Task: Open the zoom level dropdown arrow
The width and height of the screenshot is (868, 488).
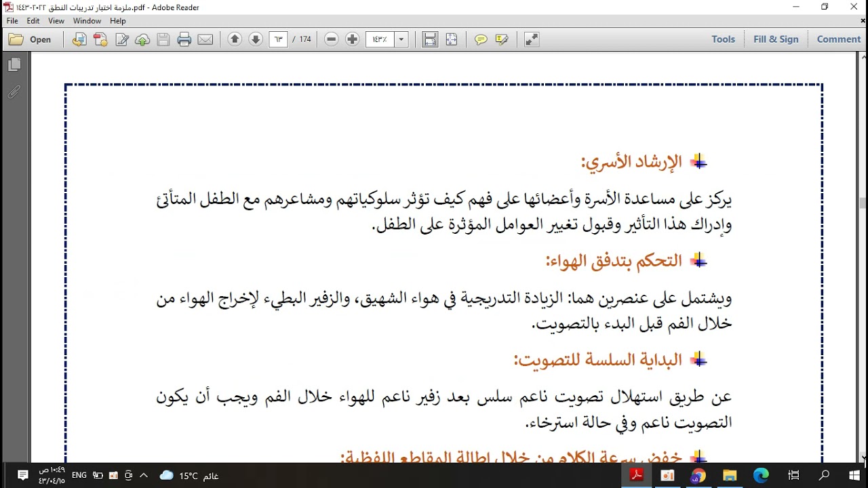Action: point(401,39)
